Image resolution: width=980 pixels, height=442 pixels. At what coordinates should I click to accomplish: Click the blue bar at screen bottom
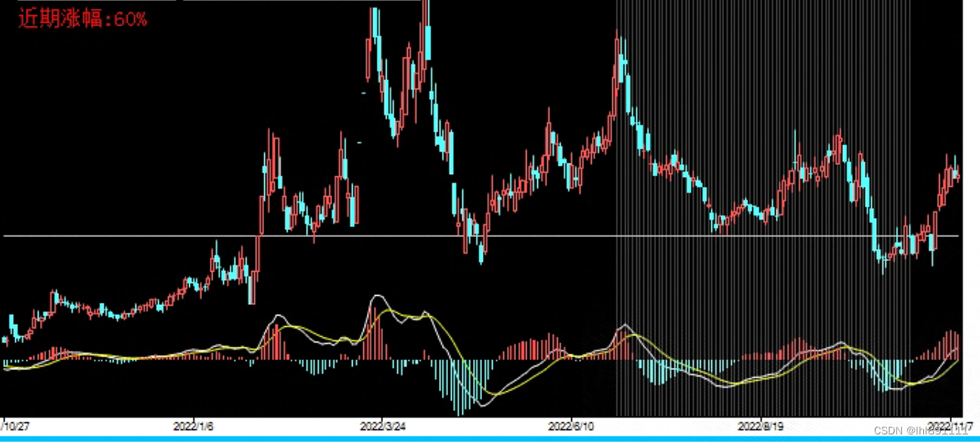tap(490, 437)
